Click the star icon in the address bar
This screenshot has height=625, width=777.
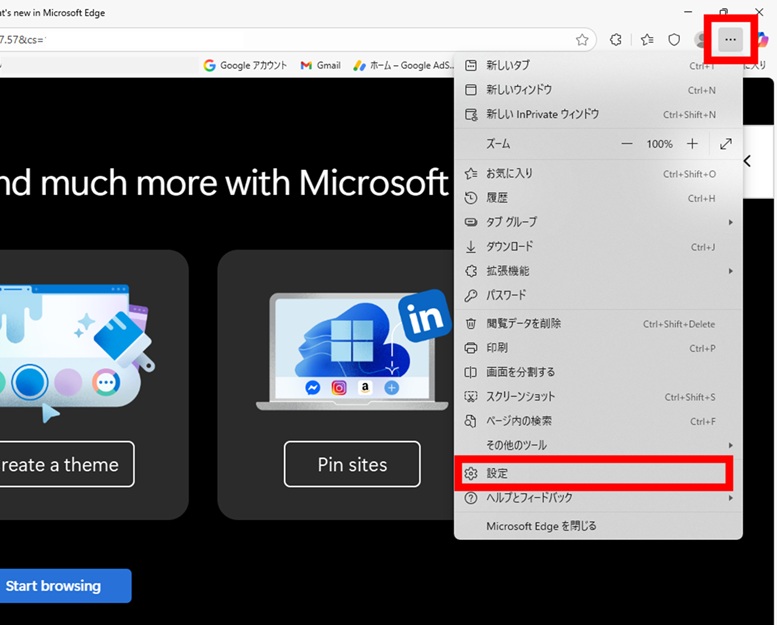[582, 40]
